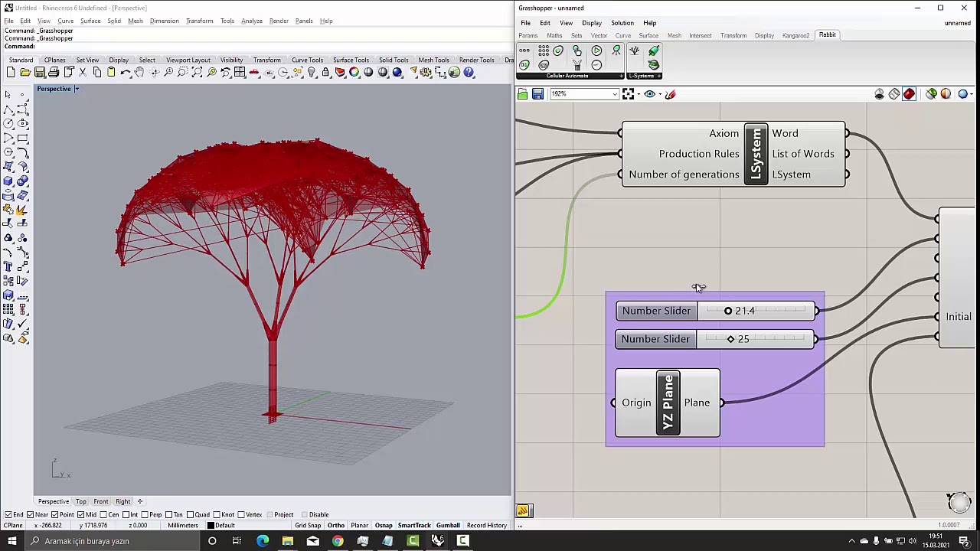This screenshot has height=551, width=980.
Task: Click the Undo arrow in Rhino toolbar
Action: pyautogui.click(x=126, y=73)
